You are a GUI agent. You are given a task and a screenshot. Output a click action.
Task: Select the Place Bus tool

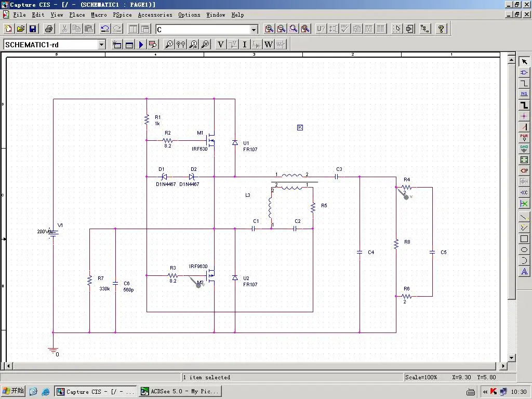coord(524,105)
